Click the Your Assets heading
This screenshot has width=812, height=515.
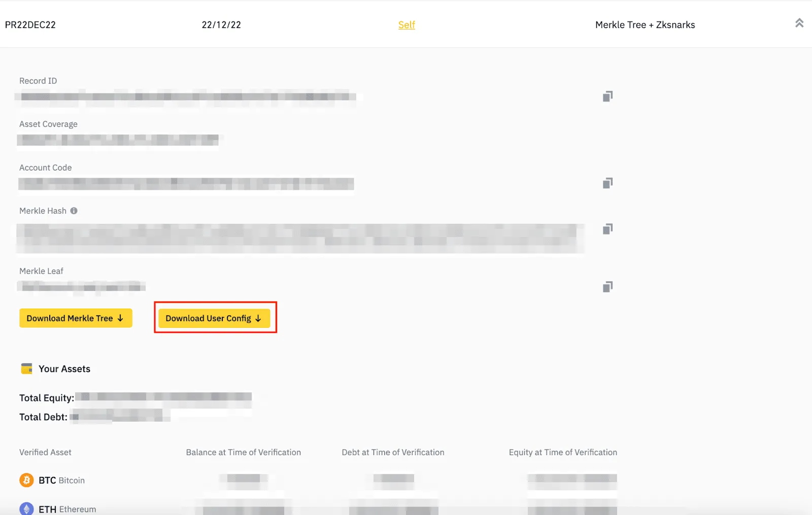64,369
